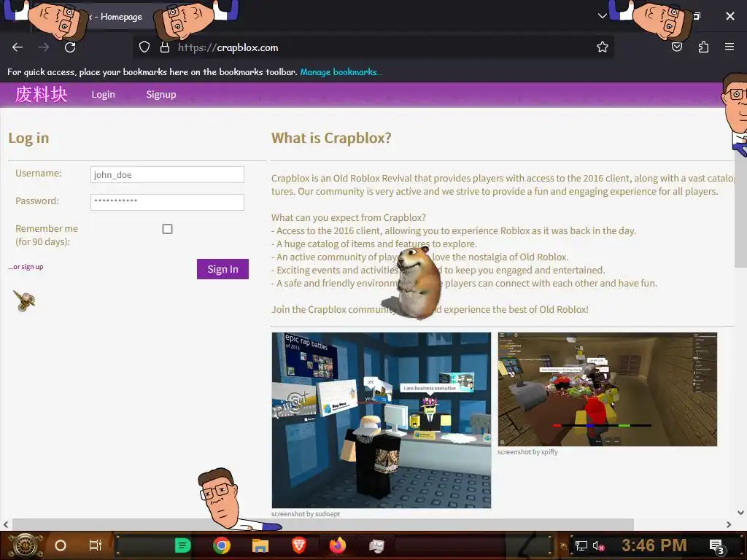Focus the Username field containing john_doe

click(167, 175)
